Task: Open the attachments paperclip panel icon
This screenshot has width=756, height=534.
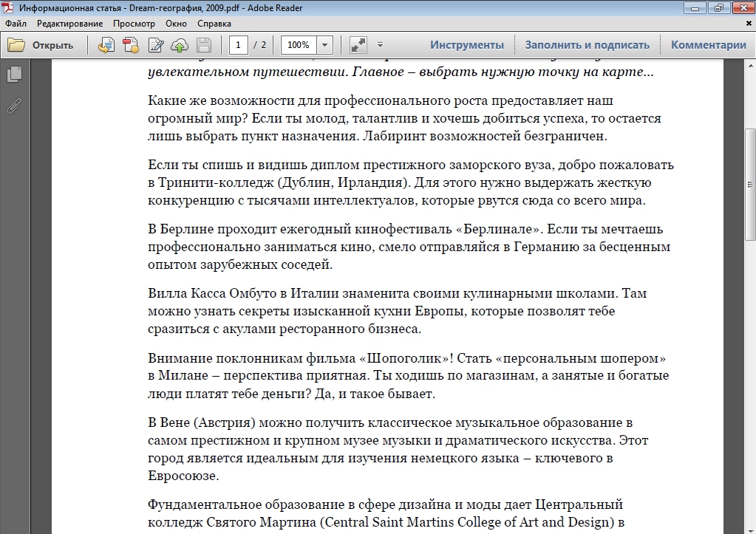Action: tap(15, 106)
